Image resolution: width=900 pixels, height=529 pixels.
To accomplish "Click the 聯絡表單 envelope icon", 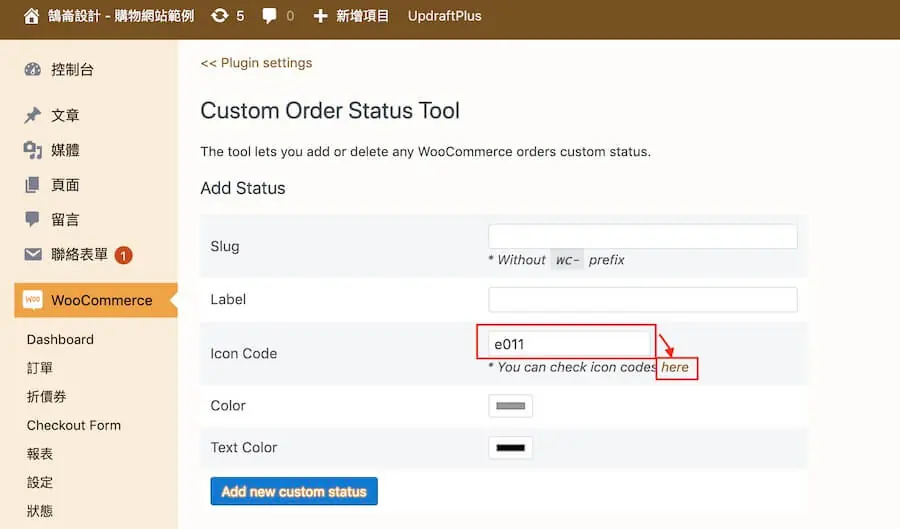I will tap(33, 254).
